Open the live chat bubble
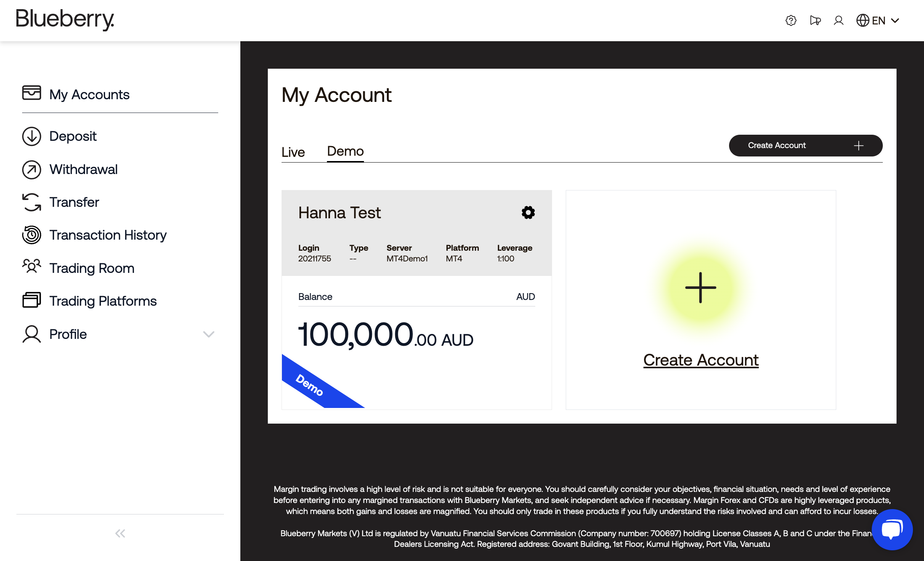924x561 pixels. click(x=892, y=530)
